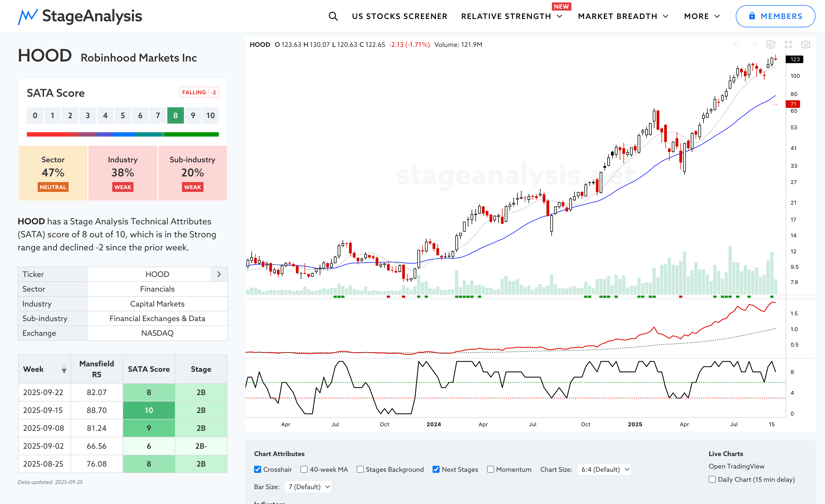Screen dimensions: 825x504
Task: Enable Stages Background checkbox
Action: 360,469
